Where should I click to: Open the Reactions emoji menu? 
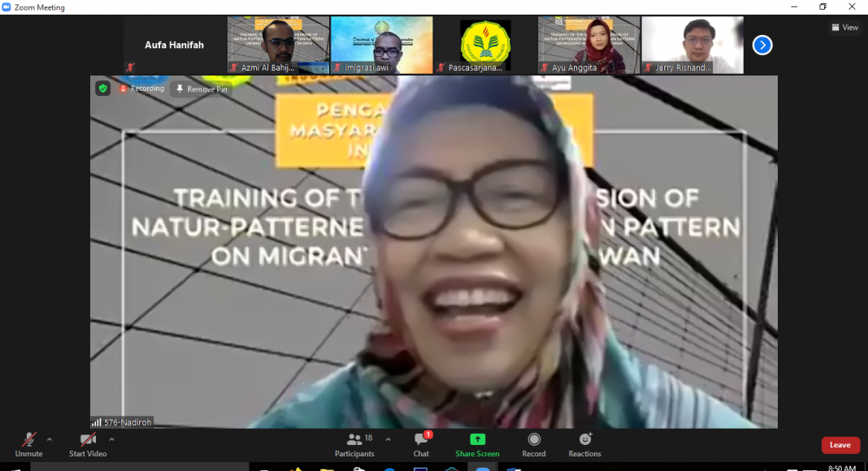coord(584,440)
